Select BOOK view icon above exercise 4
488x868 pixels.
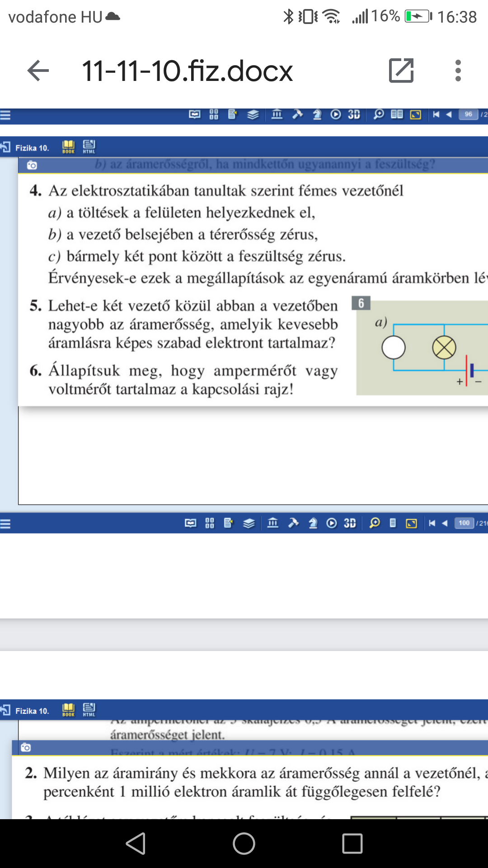point(68,147)
